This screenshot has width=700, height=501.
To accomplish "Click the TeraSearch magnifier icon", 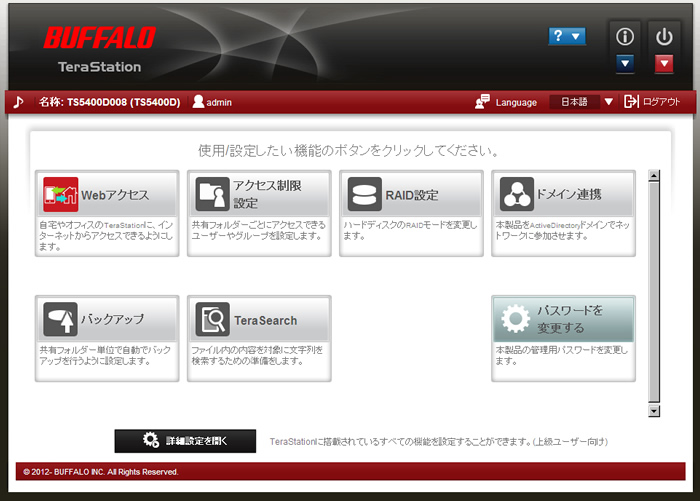I will pos(212,320).
